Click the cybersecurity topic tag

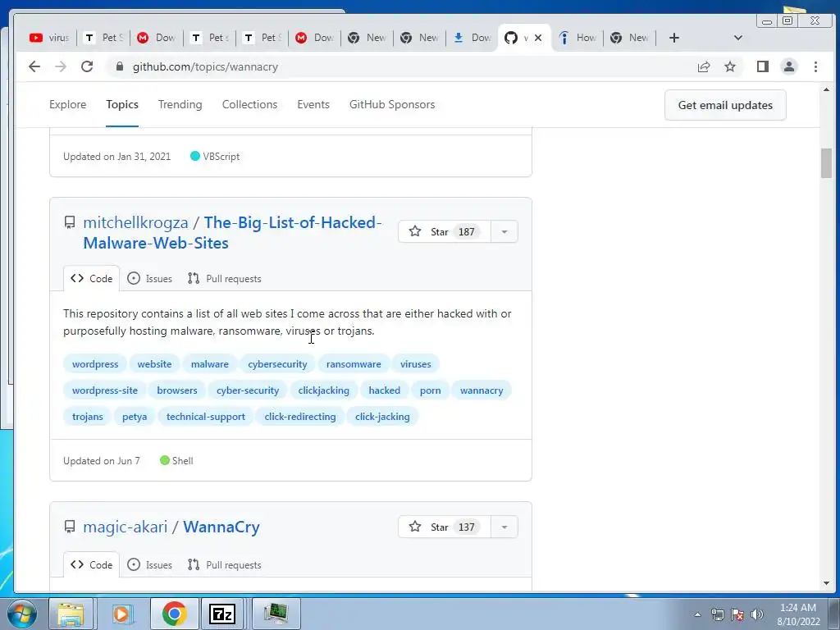[x=277, y=363]
